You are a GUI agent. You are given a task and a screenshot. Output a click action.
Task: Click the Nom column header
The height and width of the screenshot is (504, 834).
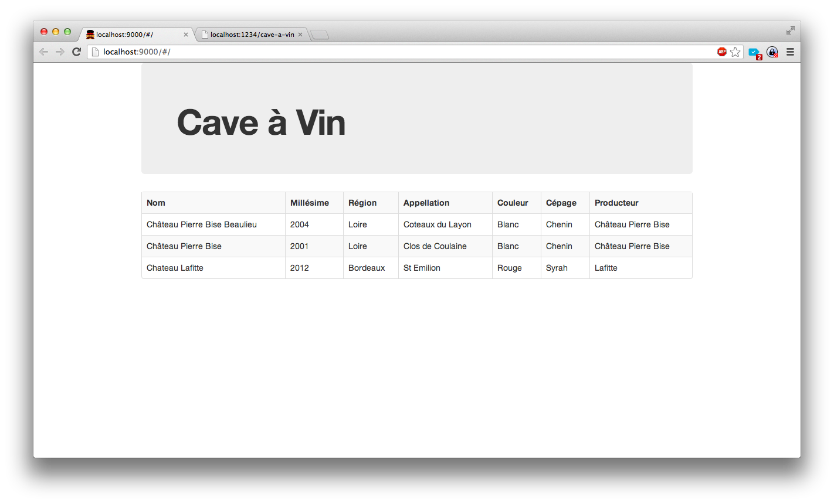point(213,203)
